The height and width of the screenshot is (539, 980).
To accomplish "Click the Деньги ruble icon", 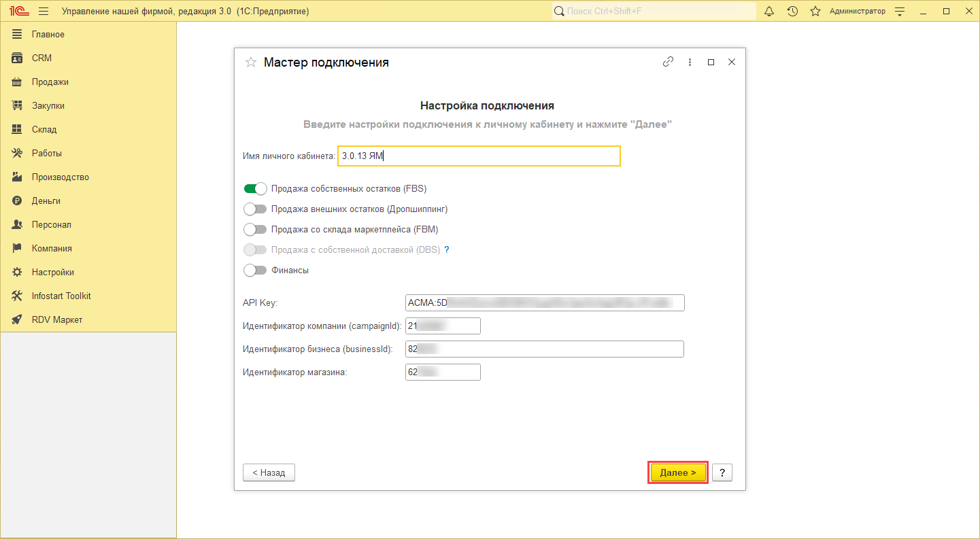I will (x=18, y=201).
